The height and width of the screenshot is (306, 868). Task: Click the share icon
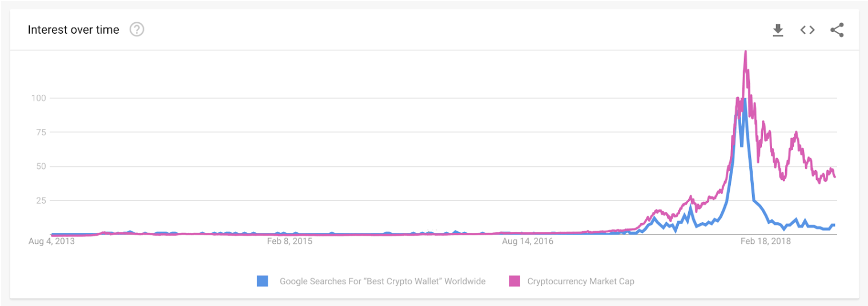[x=837, y=30]
